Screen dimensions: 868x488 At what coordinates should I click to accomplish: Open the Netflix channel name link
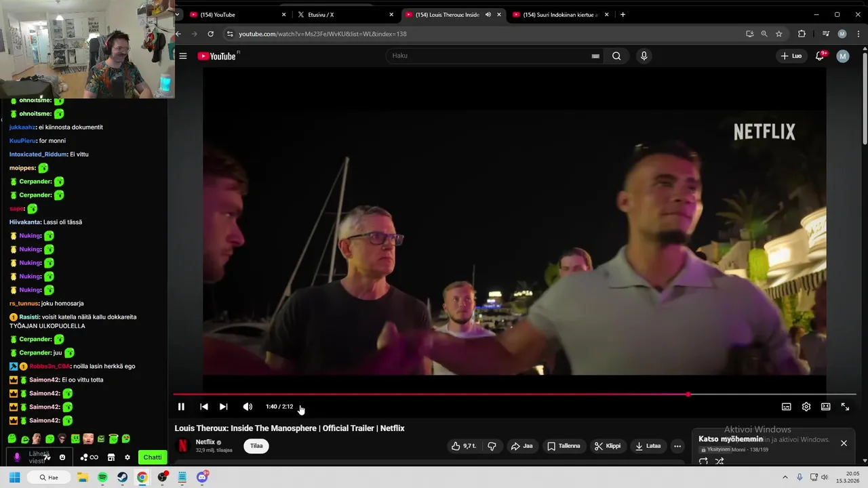pos(205,442)
